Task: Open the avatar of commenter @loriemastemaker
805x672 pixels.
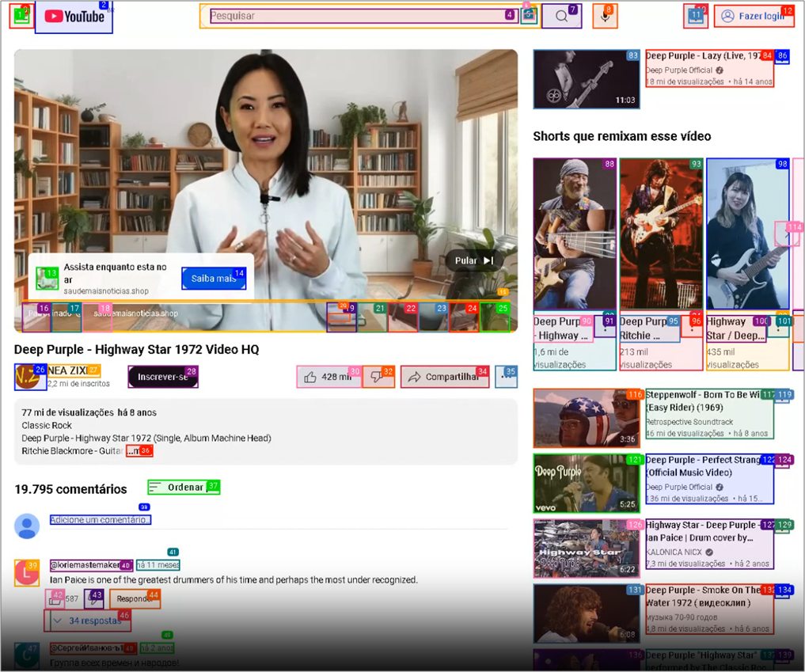Action: pyautogui.click(x=27, y=573)
